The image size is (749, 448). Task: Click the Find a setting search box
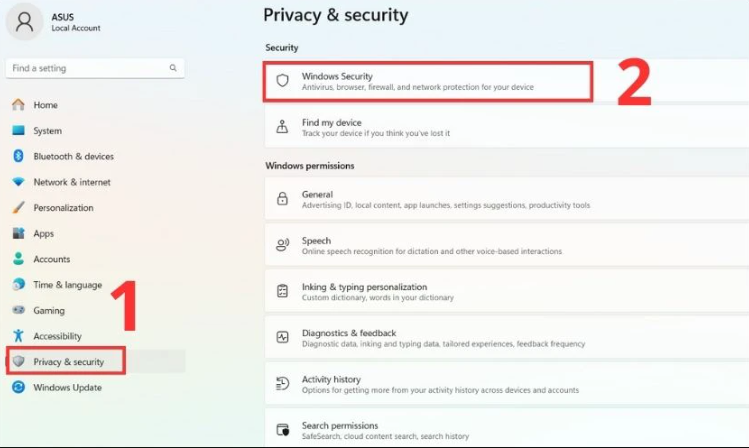click(x=88, y=68)
